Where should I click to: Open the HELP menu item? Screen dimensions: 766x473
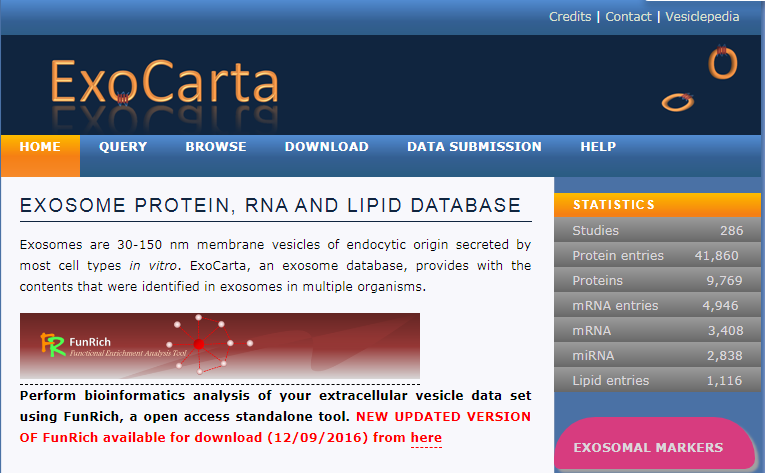click(597, 147)
